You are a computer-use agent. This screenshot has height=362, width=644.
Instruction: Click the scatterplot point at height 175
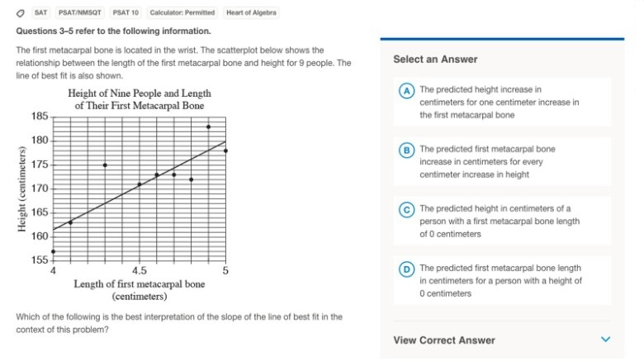[x=105, y=165]
